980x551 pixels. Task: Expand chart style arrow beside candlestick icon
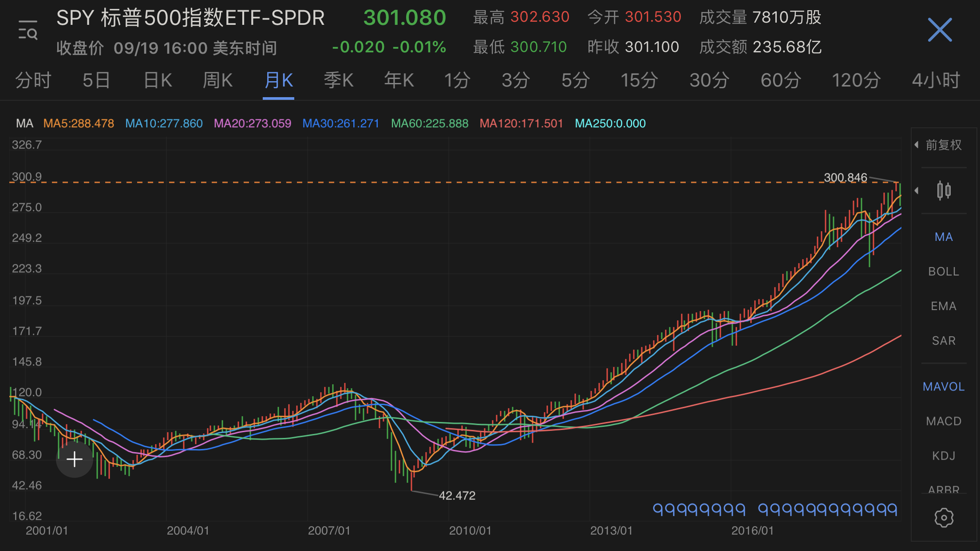[917, 191]
